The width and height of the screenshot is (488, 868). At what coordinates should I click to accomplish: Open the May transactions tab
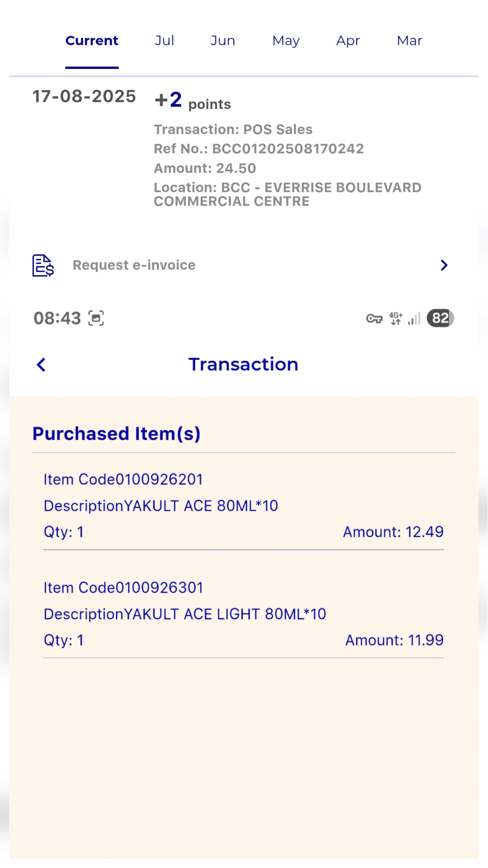point(286,41)
